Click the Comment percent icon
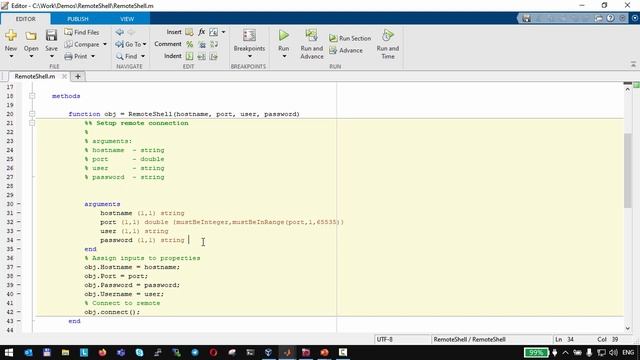The image size is (640, 360). pos(189,44)
